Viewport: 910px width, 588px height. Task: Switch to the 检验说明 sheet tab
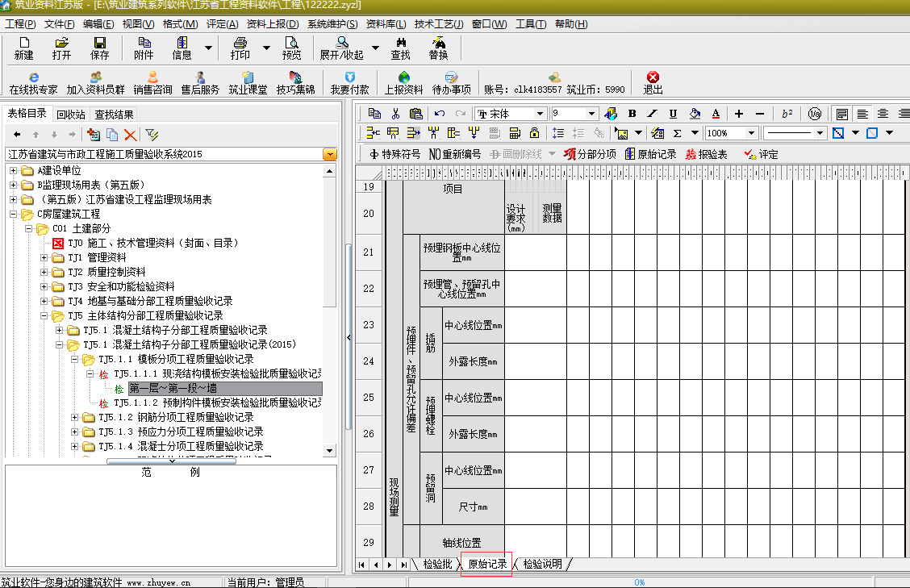(x=542, y=565)
